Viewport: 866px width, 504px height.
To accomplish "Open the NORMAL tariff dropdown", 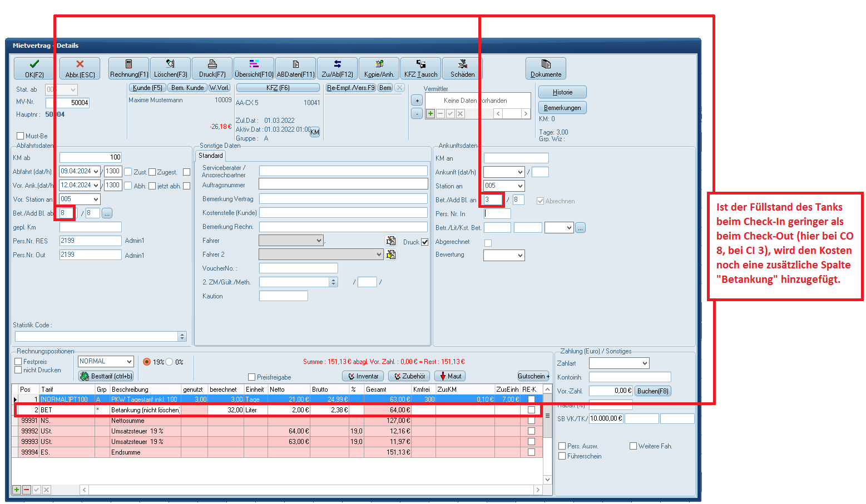I will pyautogui.click(x=129, y=362).
